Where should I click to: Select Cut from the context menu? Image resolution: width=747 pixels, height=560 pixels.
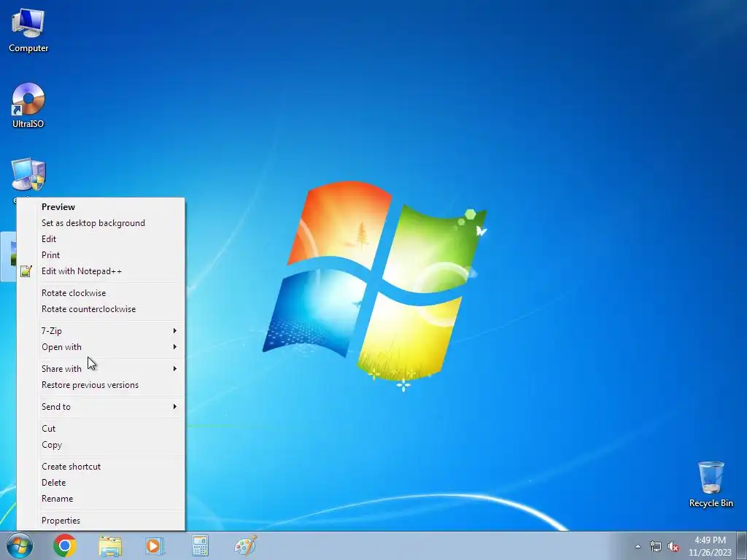(101, 429)
